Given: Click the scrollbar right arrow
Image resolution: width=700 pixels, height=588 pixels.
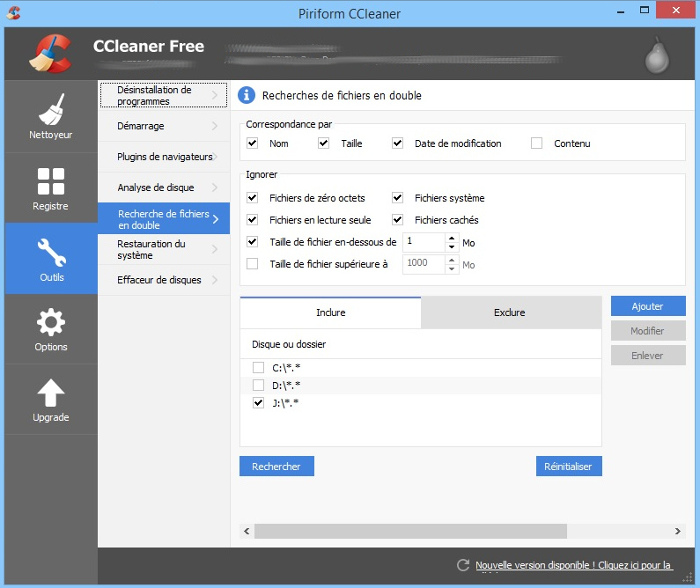Looking at the screenshot, I should click(x=678, y=531).
